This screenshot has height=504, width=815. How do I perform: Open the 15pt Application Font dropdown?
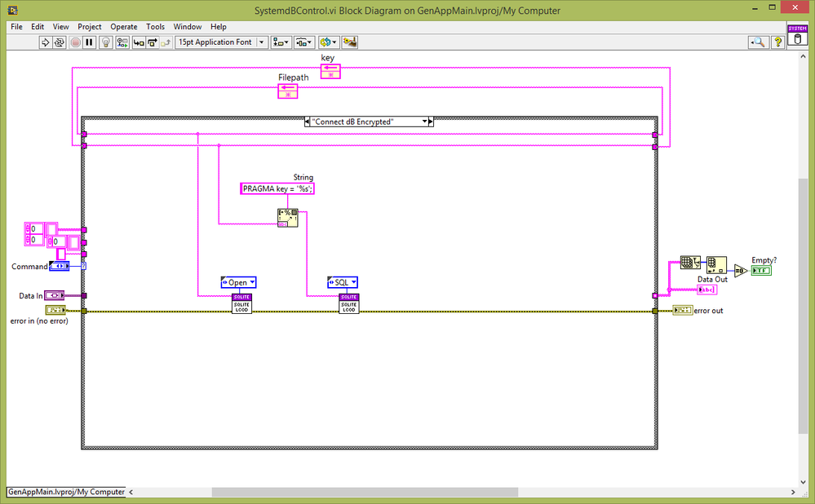[221, 42]
